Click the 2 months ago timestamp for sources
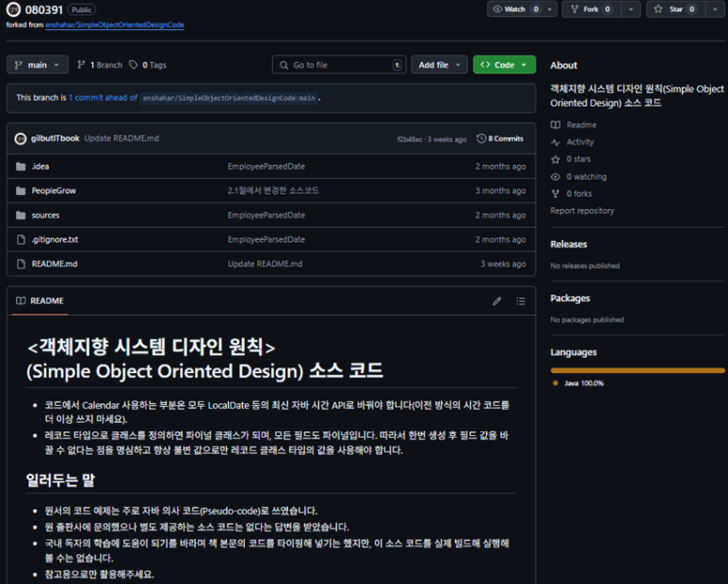This screenshot has width=728, height=584. click(500, 216)
